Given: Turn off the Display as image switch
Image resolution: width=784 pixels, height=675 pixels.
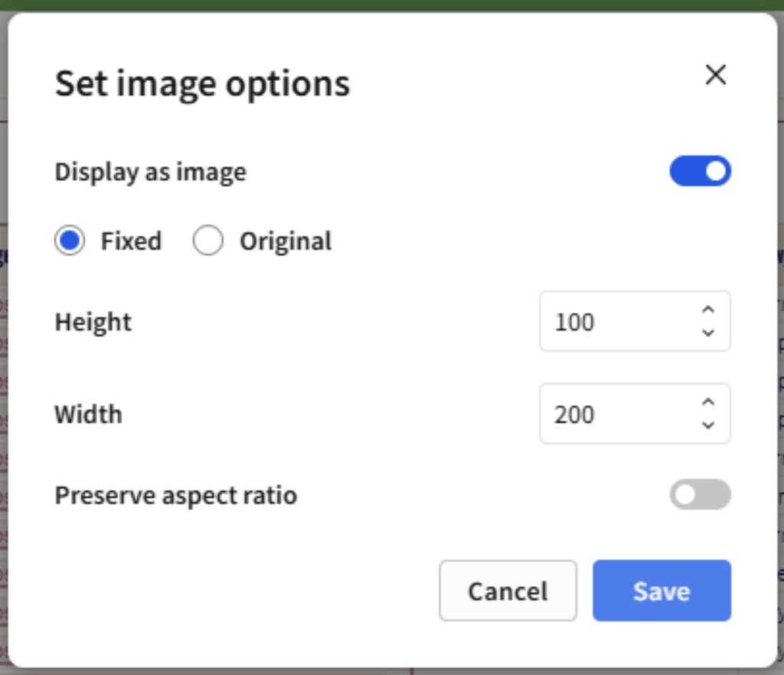Looking at the screenshot, I should coord(700,172).
